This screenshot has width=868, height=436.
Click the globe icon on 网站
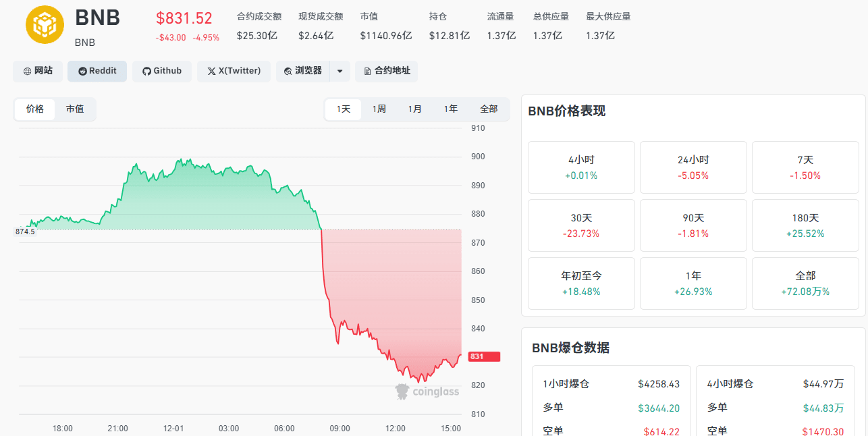pyautogui.click(x=27, y=71)
